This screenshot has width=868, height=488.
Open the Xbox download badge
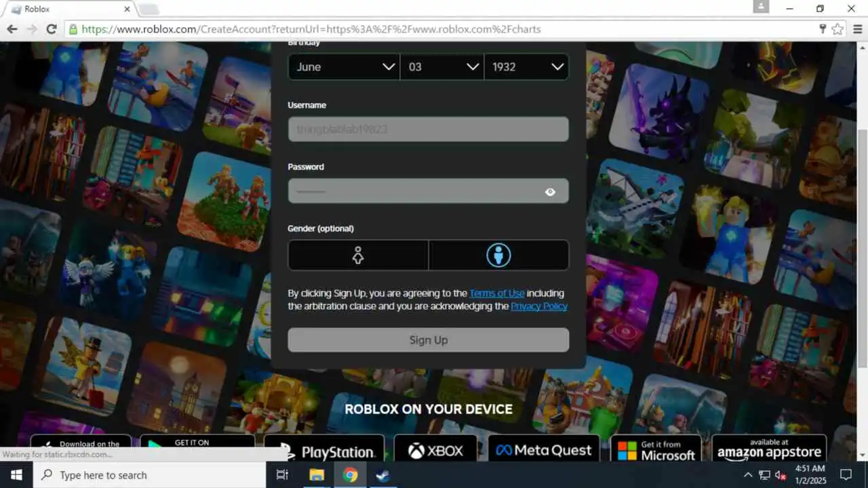coord(435,449)
